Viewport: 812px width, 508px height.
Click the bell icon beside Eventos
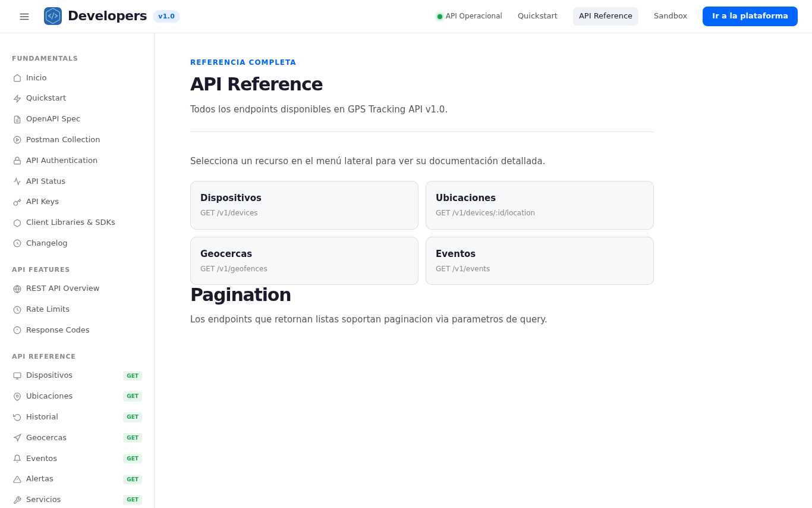pyautogui.click(x=17, y=459)
